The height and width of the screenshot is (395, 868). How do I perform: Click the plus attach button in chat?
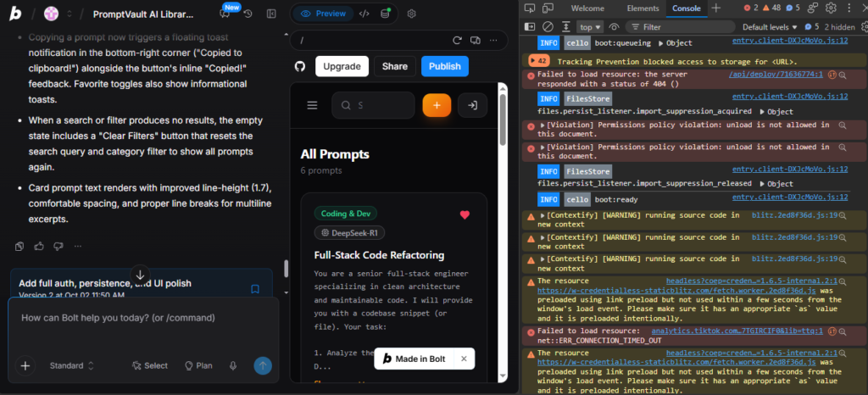coord(25,365)
